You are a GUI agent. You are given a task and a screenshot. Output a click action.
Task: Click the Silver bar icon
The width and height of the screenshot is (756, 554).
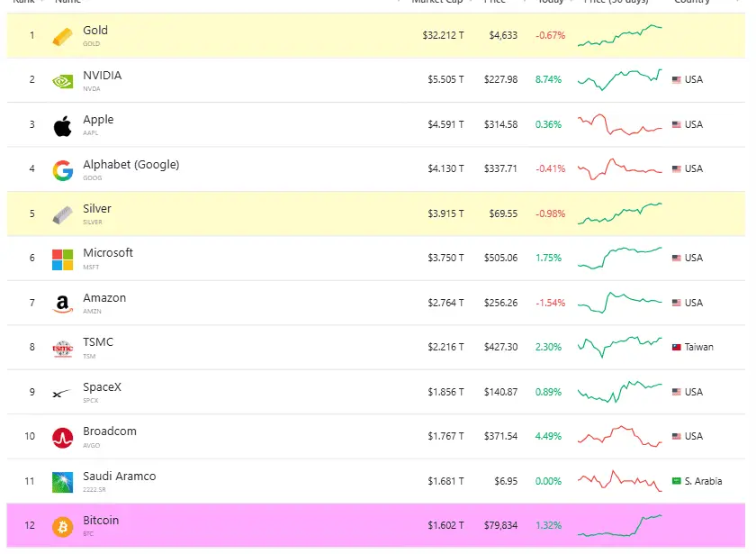(63, 215)
